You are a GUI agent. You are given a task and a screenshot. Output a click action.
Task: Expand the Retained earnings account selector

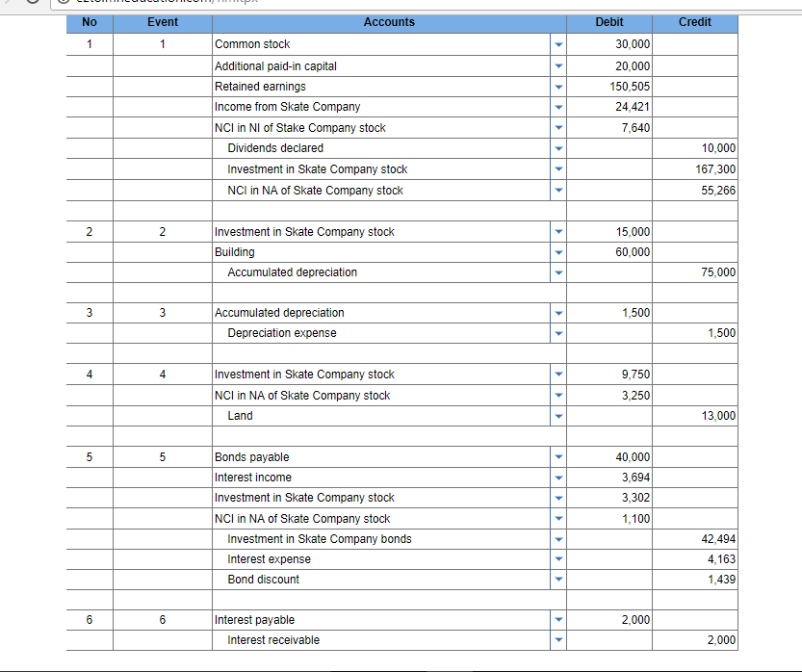click(558, 86)
